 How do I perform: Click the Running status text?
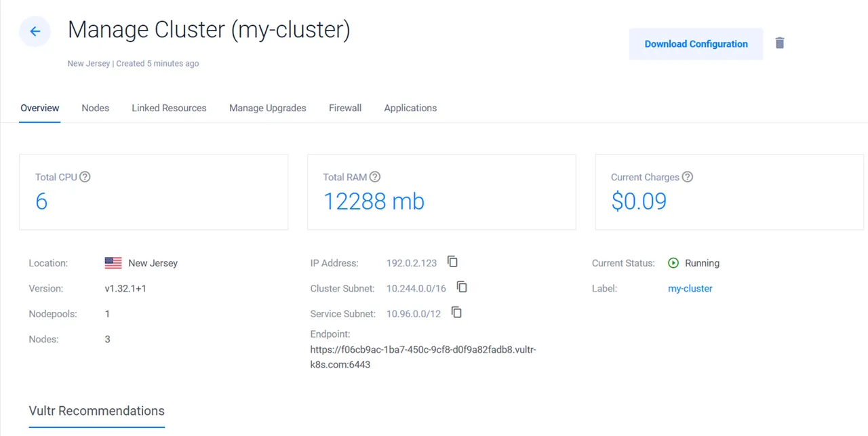[x=703, y=263]
